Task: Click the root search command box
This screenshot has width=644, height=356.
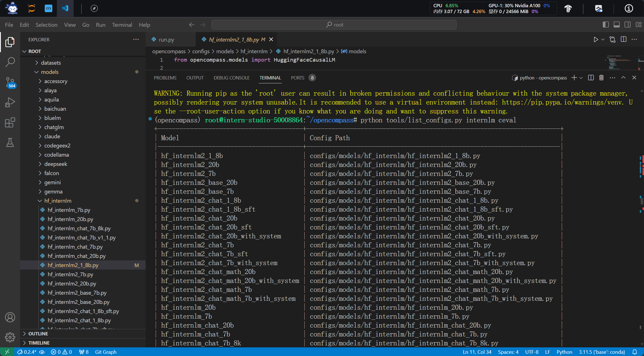Action: [x=334, y=25]
